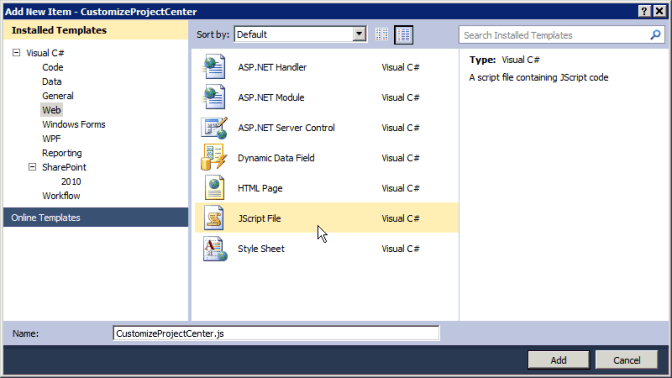Click the Add button

558,360
